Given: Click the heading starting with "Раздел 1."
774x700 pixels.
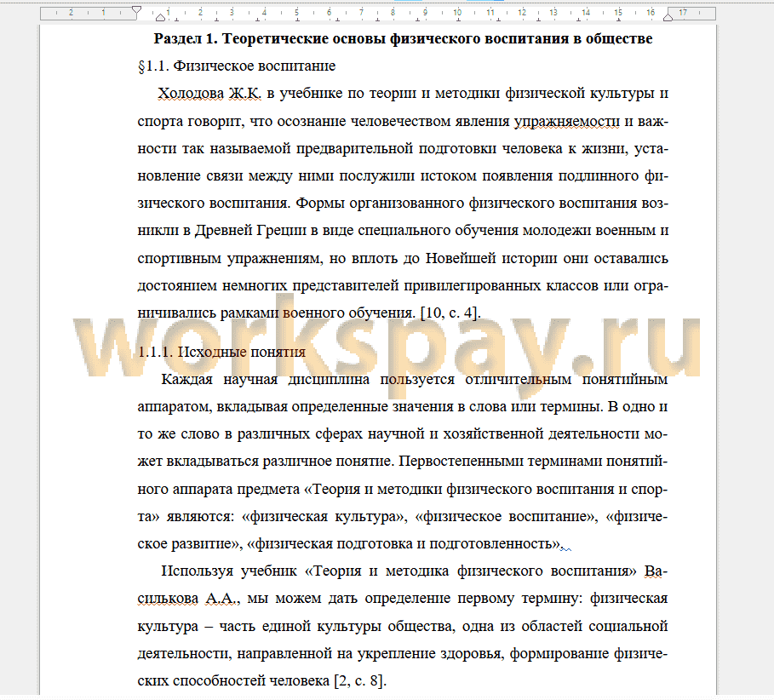Looking at the screenshot, I should 403,38.
